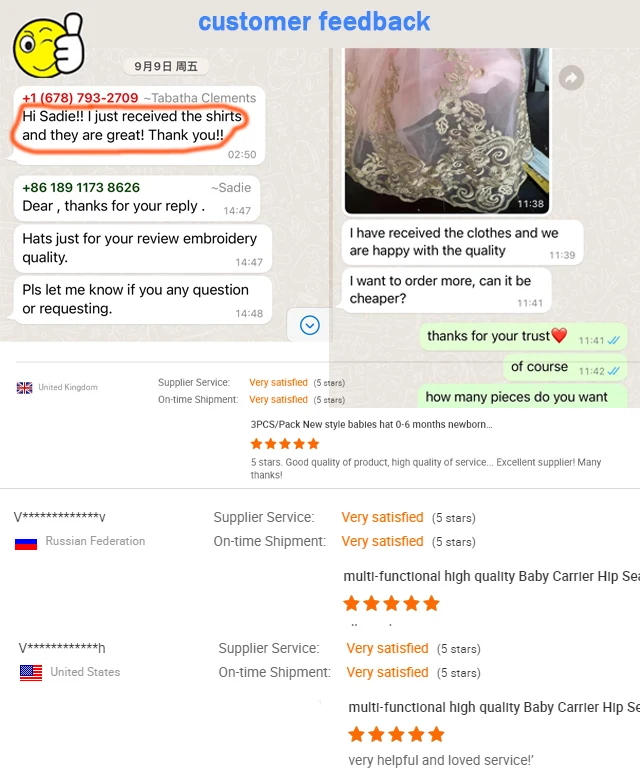Click red heart emoji in thanks message

(x=559, y=335)
